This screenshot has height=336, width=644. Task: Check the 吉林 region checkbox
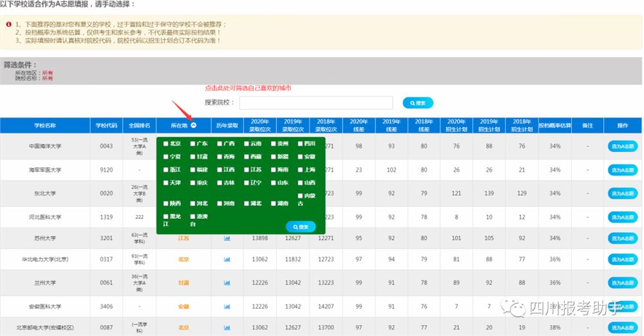pos(220,183)
